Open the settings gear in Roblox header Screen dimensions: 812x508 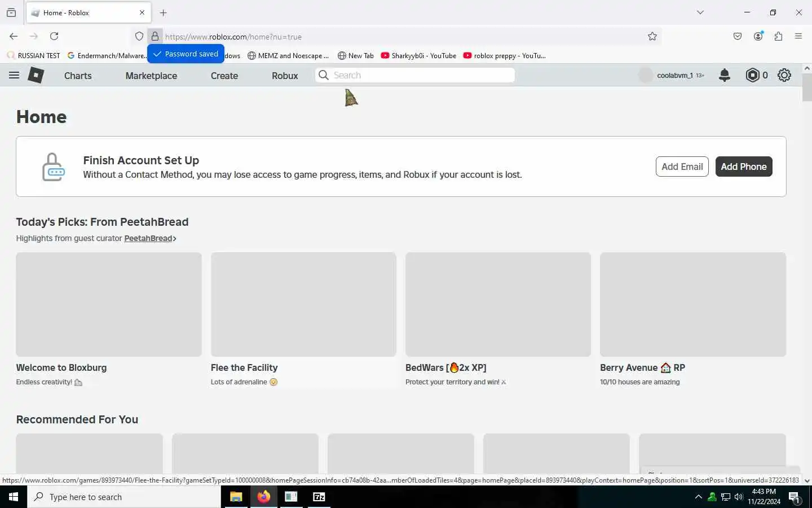click(784, 75)
